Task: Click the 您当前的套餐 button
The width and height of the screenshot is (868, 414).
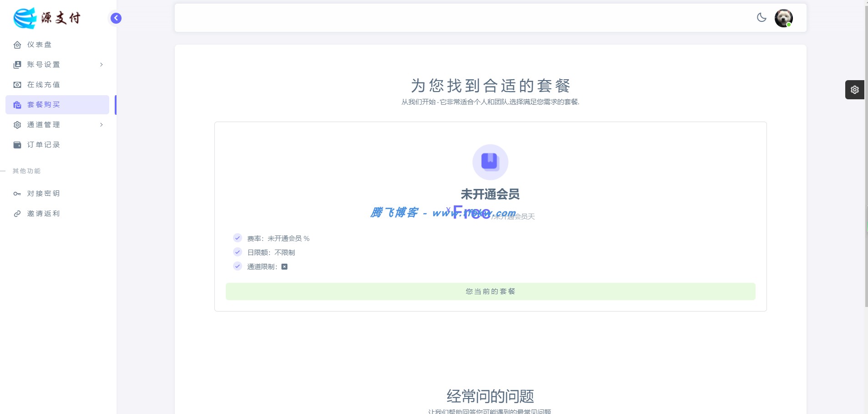Action: click(490, 291)
